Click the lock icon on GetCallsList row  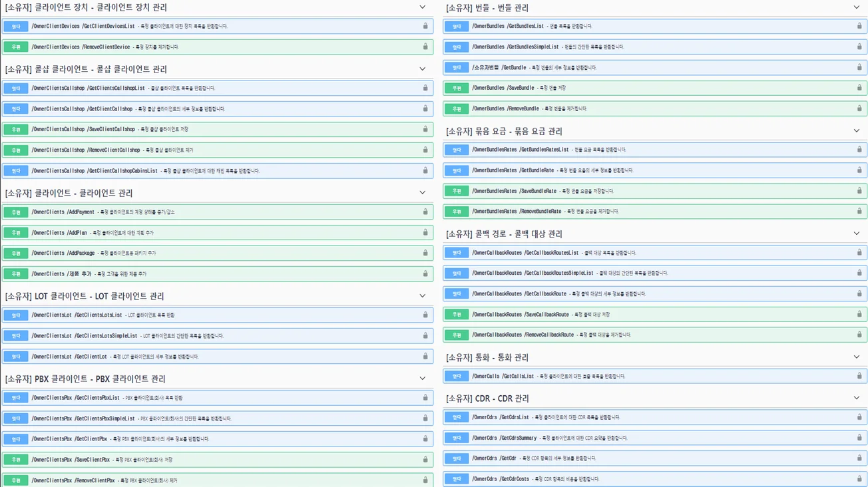pos(859,376)
